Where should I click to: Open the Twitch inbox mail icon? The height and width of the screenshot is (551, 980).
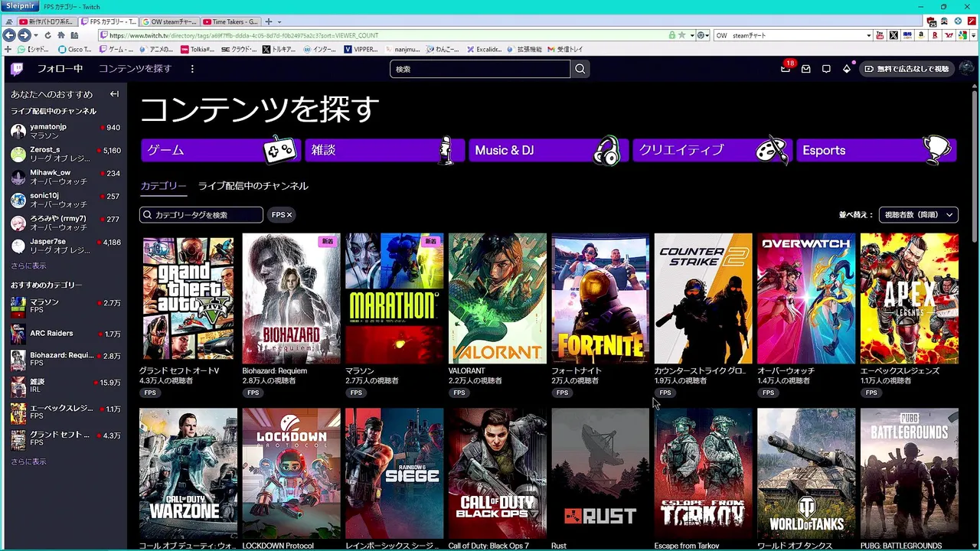coord(806,69)
